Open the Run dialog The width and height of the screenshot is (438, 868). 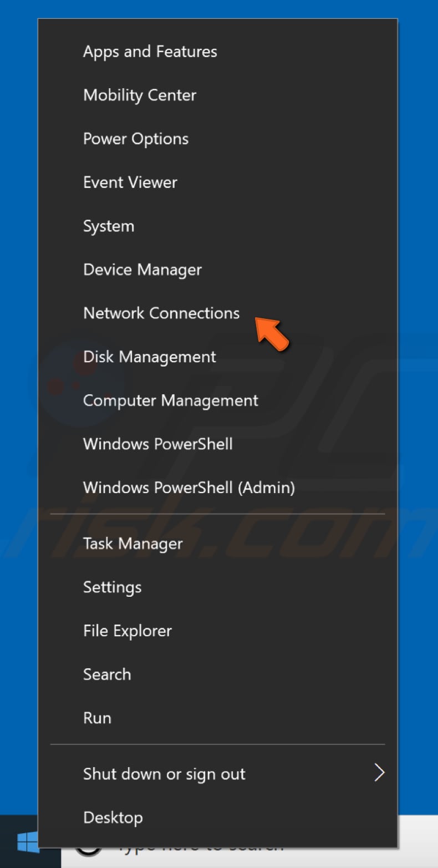pos(97,717)
